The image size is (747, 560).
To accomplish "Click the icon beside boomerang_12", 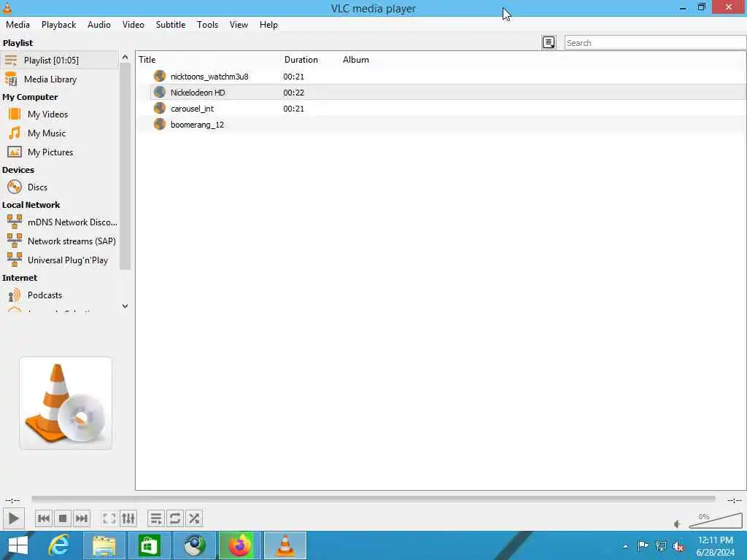I will coord(160,125).
